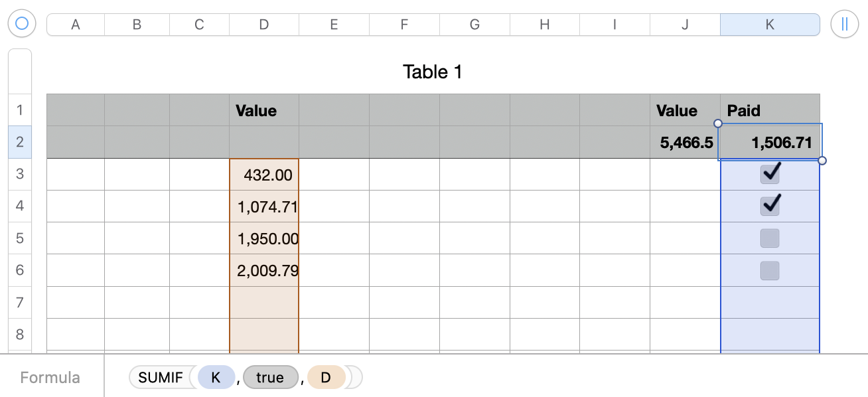The width and height of the screenshot is (868, 397).
Task: Click the K column reference token in formula
Action: [x=216, y=378]
